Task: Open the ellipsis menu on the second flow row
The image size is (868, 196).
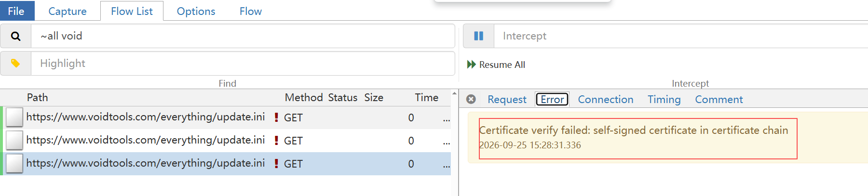Action: (447, 143)
